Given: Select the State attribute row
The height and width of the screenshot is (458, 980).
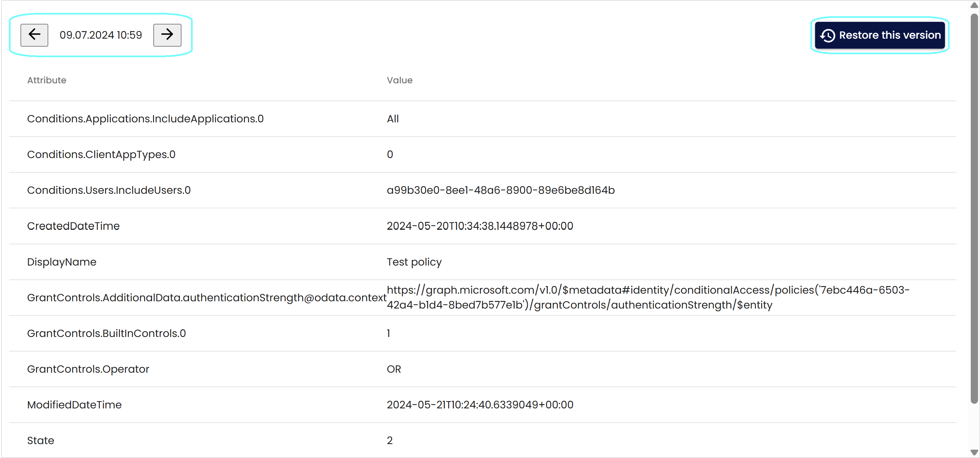Looking at the screenshot, I should click(482, 440).
